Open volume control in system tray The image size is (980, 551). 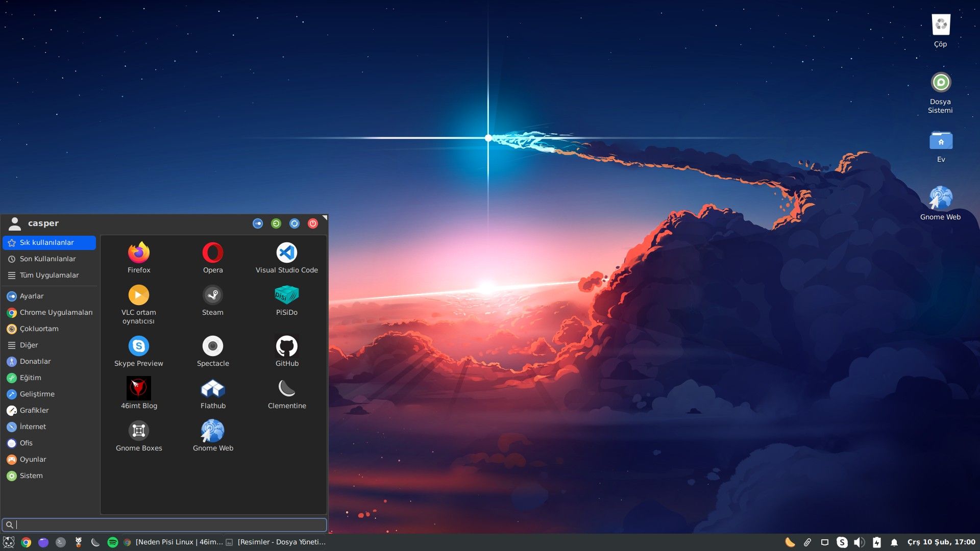point(859,542)
